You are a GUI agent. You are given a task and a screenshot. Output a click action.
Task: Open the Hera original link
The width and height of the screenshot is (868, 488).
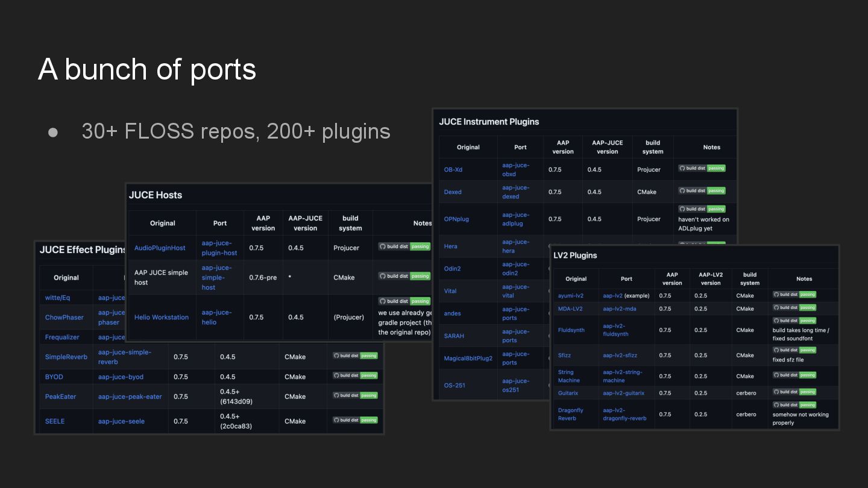tap(451, 246)
